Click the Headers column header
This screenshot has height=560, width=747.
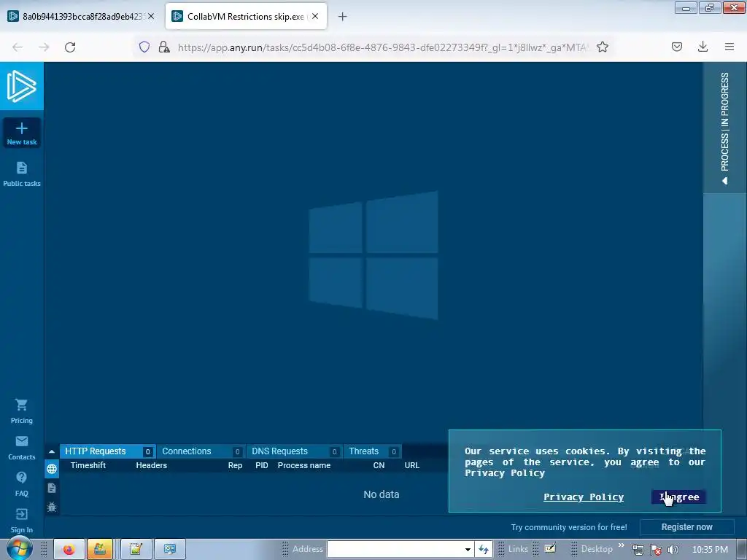pos(152,465)
